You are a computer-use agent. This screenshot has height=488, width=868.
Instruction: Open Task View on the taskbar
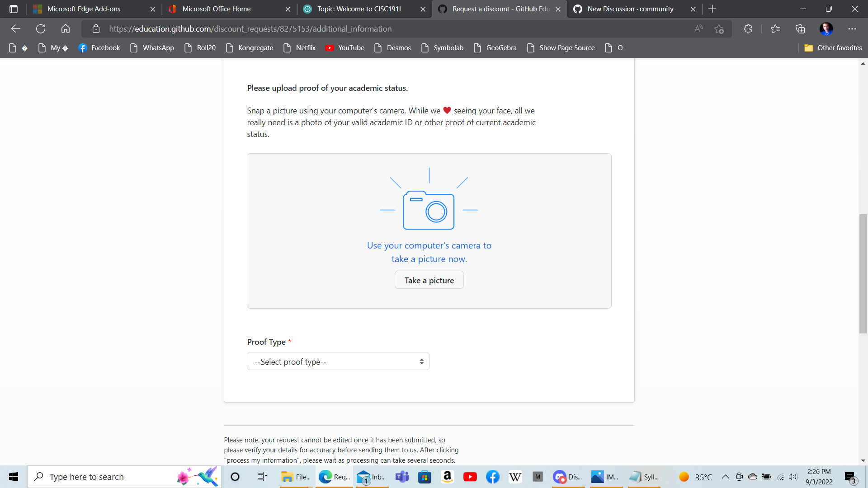(x=262, y=477)
